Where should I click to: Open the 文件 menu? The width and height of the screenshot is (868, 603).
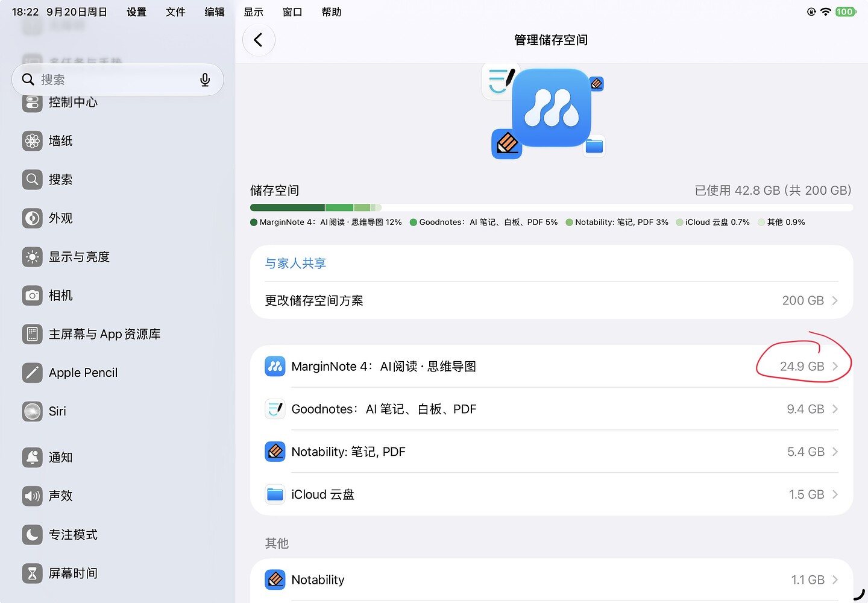click(175, 12)
